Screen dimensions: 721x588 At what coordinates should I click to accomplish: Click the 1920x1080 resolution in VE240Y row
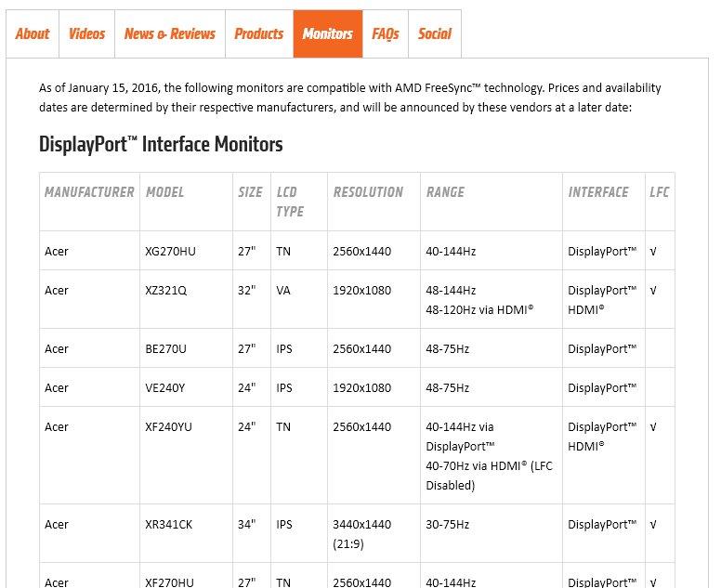point(361,388)
